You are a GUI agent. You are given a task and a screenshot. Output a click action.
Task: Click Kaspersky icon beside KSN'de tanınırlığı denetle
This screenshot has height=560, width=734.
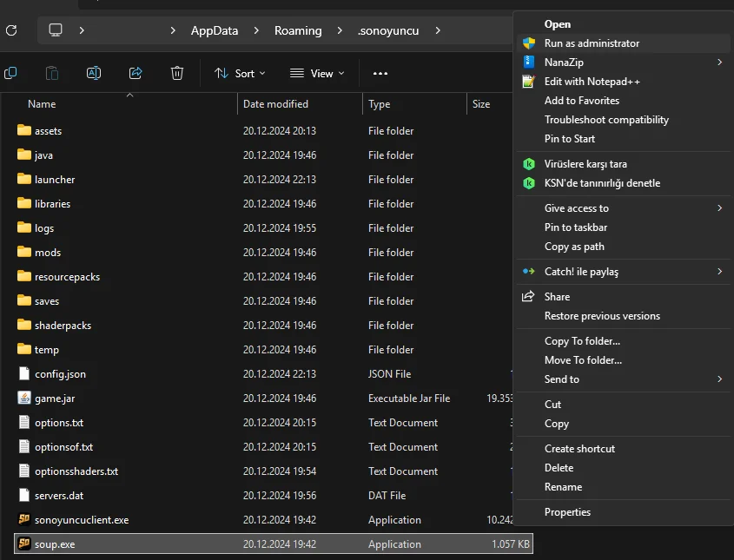(528, 183)
